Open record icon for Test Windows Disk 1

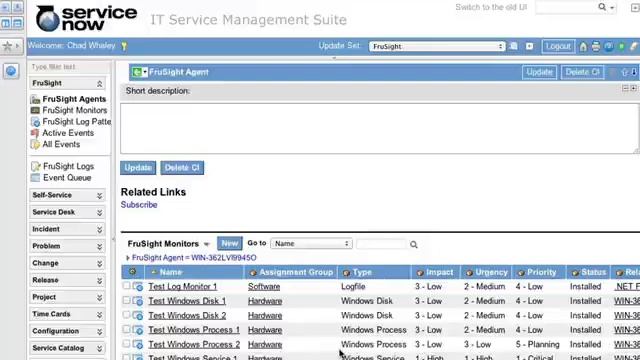(138, 301)
